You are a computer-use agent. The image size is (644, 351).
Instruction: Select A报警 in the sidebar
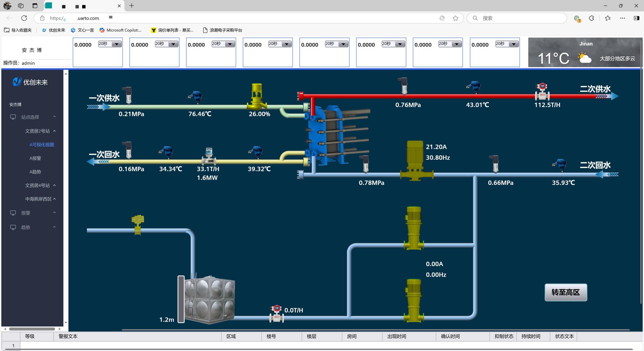(35, 158)
